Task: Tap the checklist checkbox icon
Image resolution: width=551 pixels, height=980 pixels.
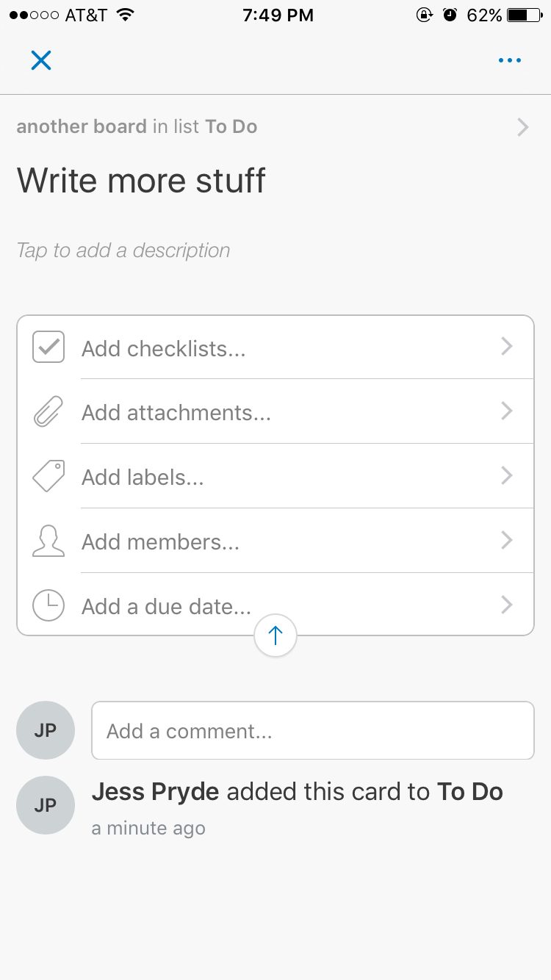Action: 48,347
